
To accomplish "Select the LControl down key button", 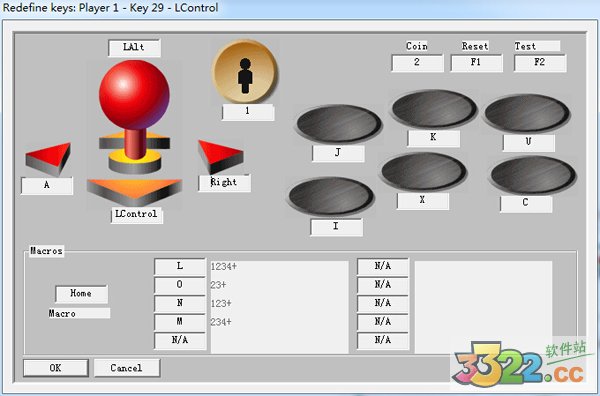I will (136, 214).
